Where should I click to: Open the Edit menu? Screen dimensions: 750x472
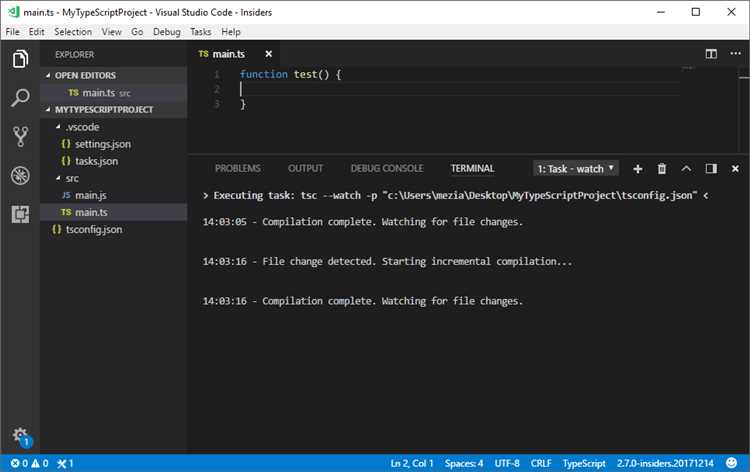36,32
